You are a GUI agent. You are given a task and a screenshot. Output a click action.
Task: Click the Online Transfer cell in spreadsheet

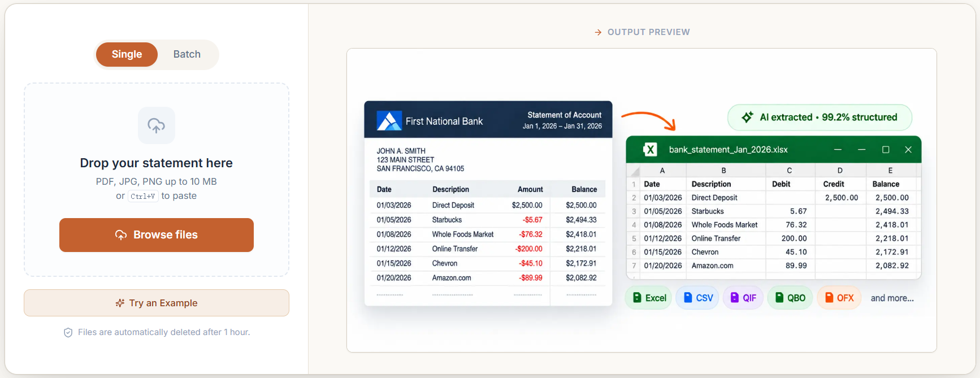point(726,238)
